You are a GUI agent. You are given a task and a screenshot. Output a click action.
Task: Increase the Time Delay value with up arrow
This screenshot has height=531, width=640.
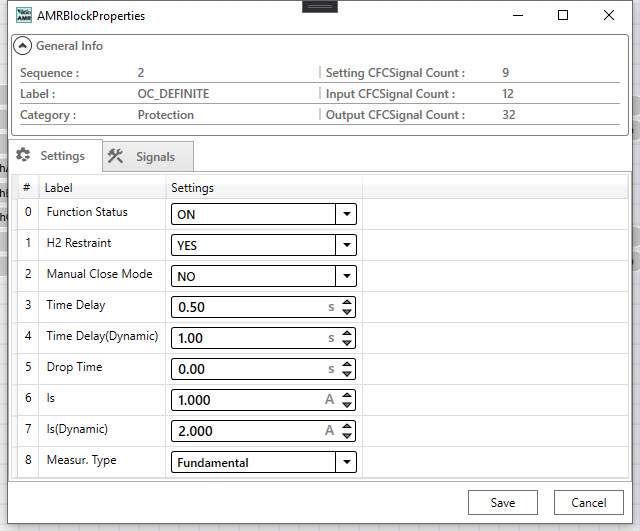[347, 302]
